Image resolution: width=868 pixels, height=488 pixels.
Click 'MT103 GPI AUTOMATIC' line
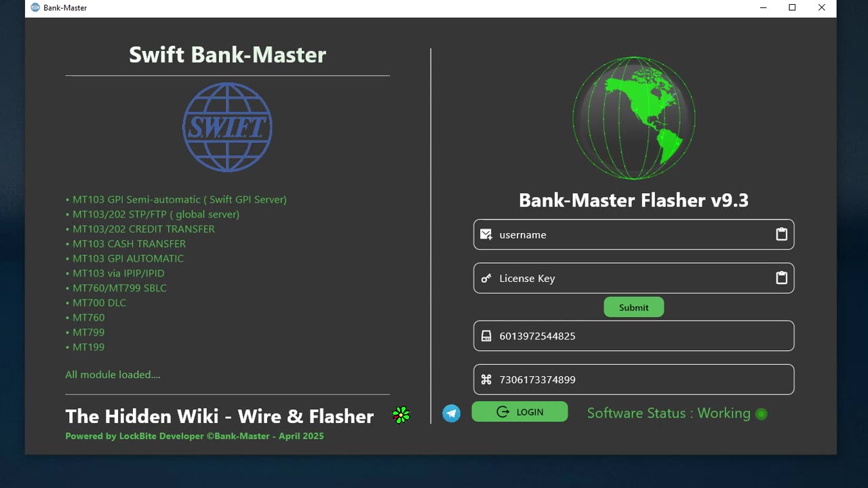point(124,258)
